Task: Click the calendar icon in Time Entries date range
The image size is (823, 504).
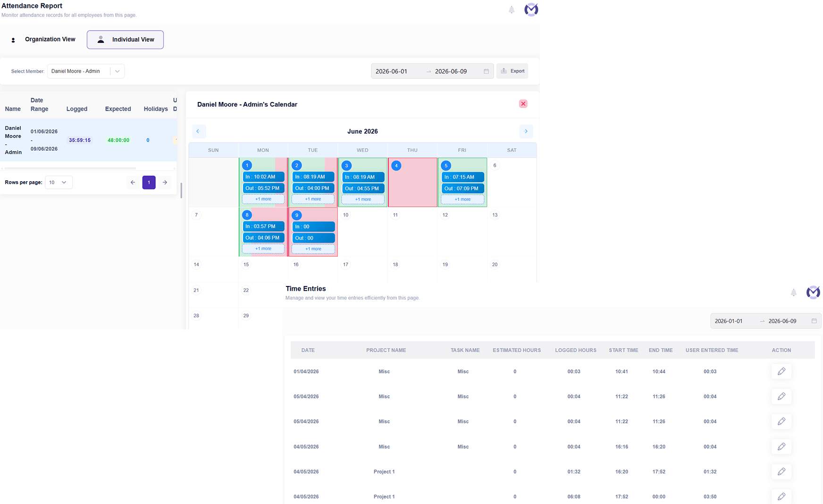Action: pos(814,321)
